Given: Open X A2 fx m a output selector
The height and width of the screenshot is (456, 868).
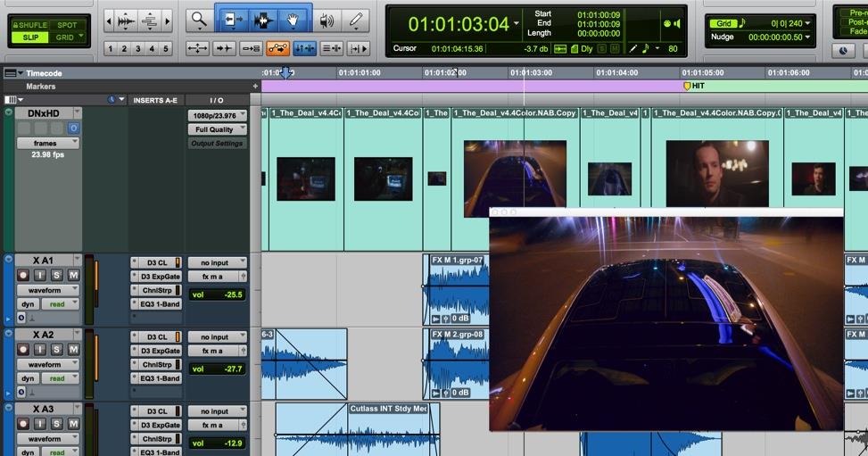Looking at the screenshot, I should click(213, 351).
